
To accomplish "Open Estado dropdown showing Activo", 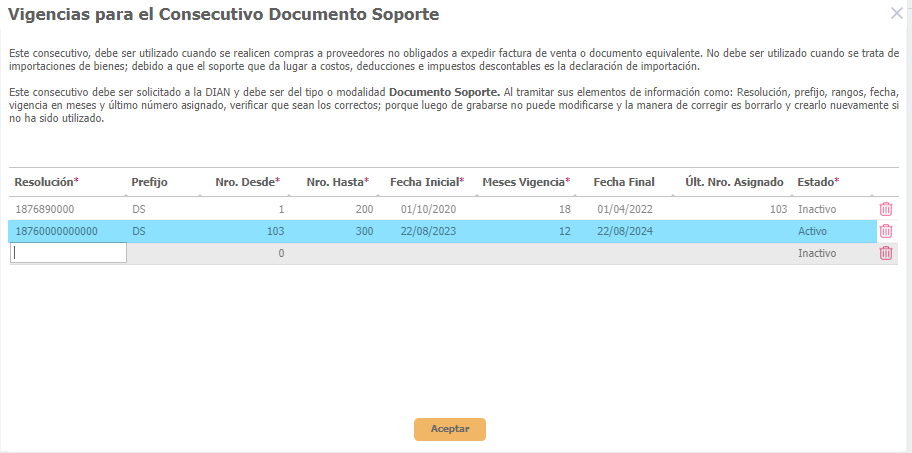I will tap(832, 231).
